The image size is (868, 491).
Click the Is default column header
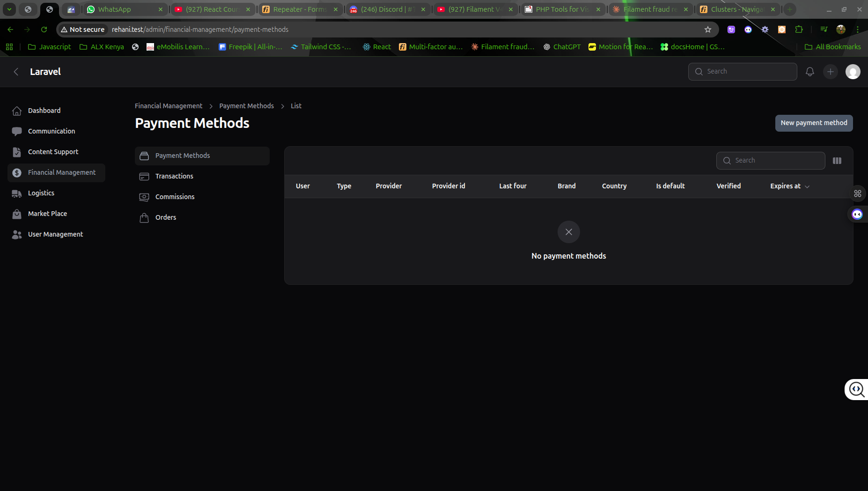point(670,186)
